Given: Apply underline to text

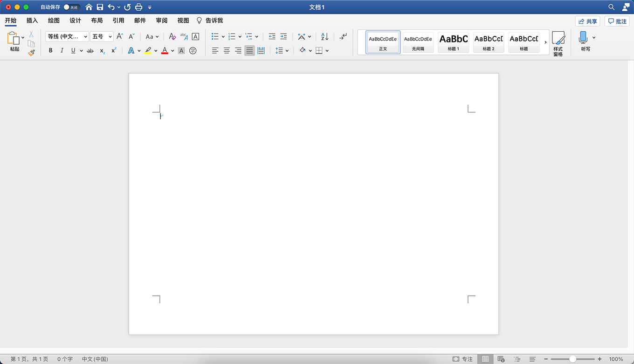Looking at the screenshot, I should click(x=74, y=50).
